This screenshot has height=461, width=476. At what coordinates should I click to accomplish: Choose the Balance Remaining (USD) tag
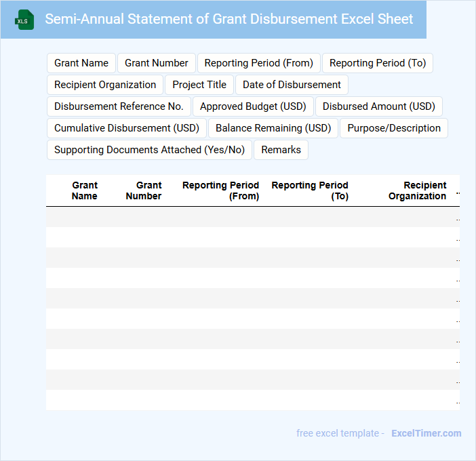click(273, 128)
